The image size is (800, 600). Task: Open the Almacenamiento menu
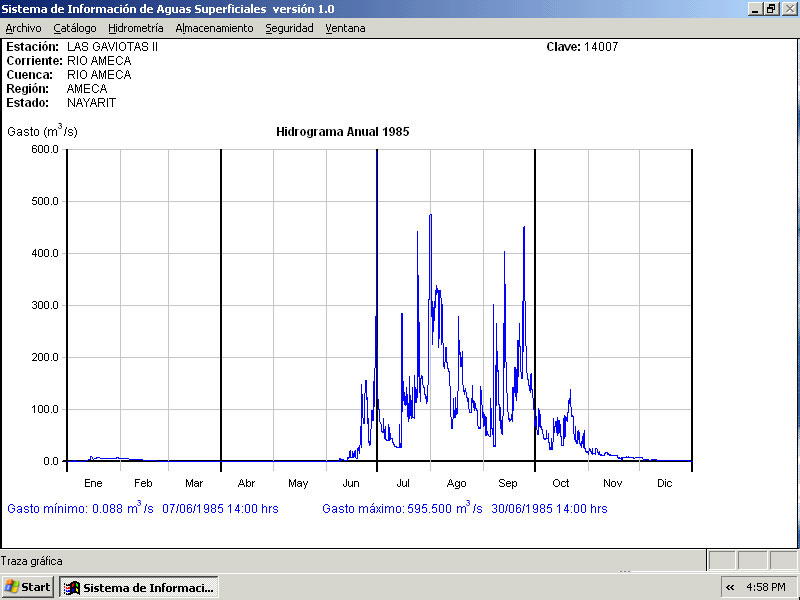point(214,28)
